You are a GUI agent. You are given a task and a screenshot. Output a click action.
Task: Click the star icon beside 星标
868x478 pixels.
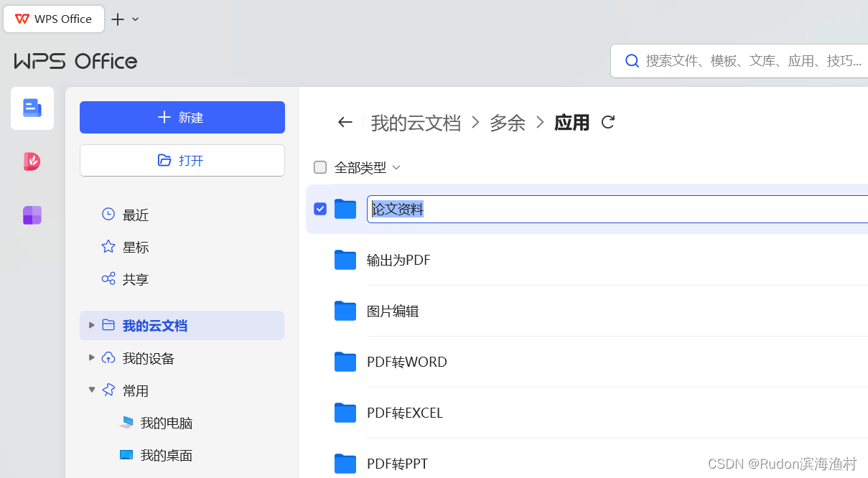(108, 246)
